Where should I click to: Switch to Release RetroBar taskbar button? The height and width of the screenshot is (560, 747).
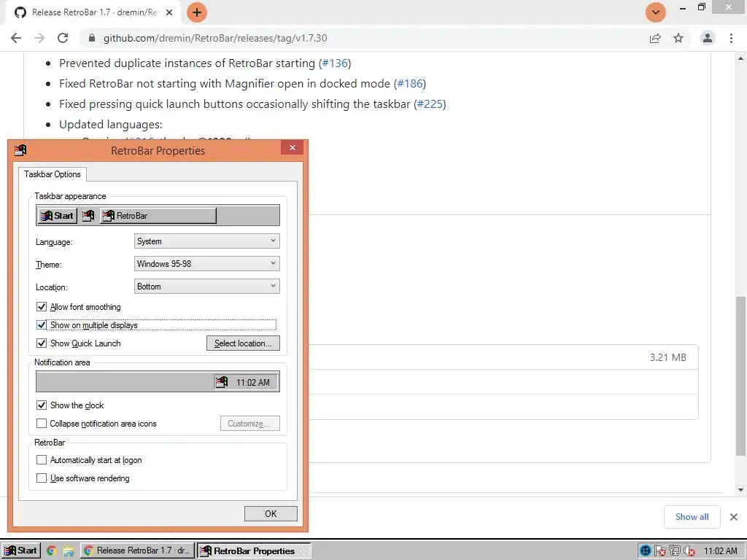click(x=137, y=551)
